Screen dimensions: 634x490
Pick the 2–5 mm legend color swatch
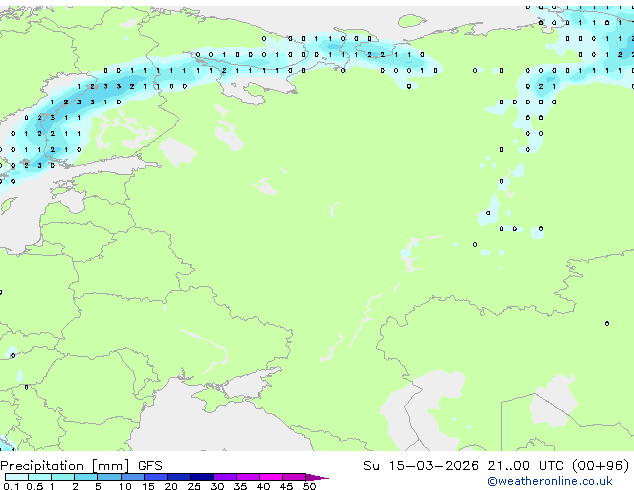[x=86, y=477]
